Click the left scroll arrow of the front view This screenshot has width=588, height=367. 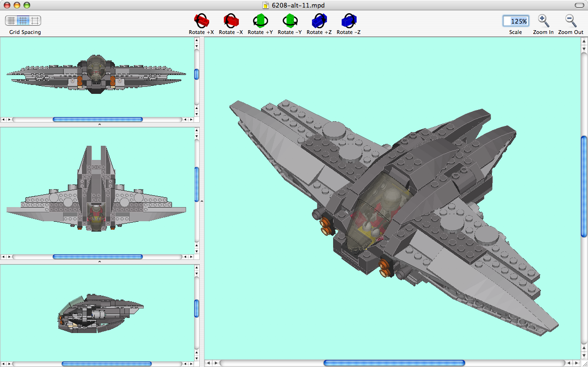(4, 257)
